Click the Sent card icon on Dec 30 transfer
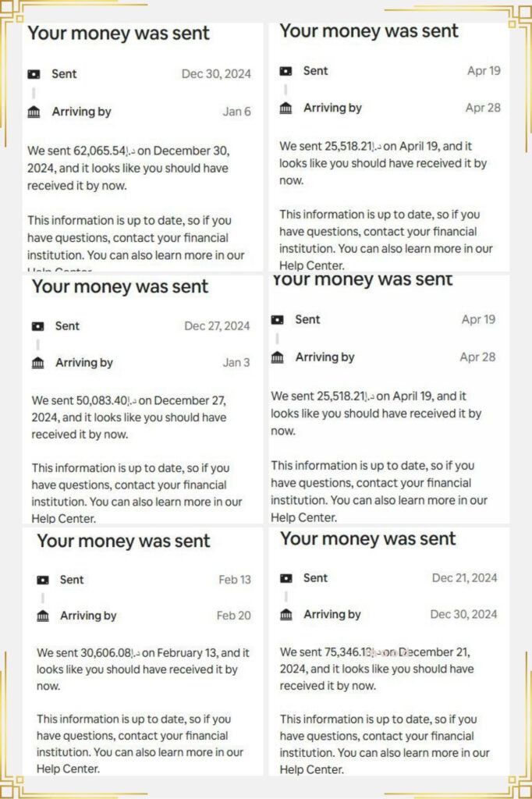 [x=34, y=73]
